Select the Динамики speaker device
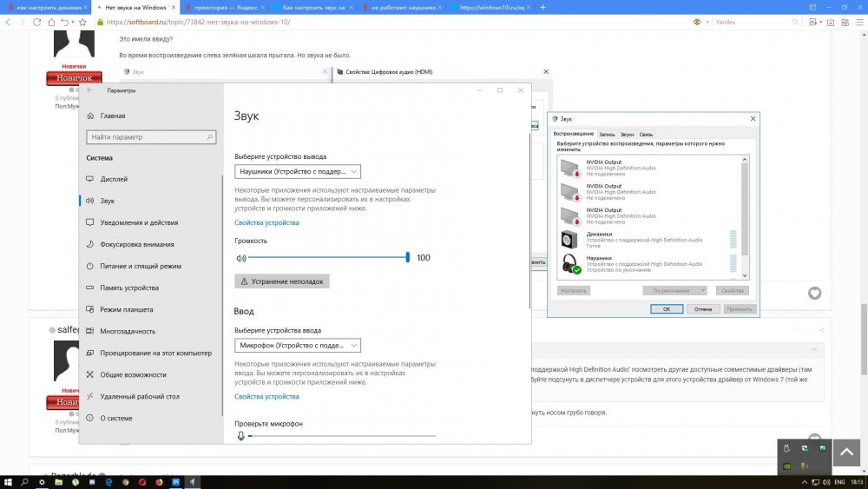 [x=642, y=240]
